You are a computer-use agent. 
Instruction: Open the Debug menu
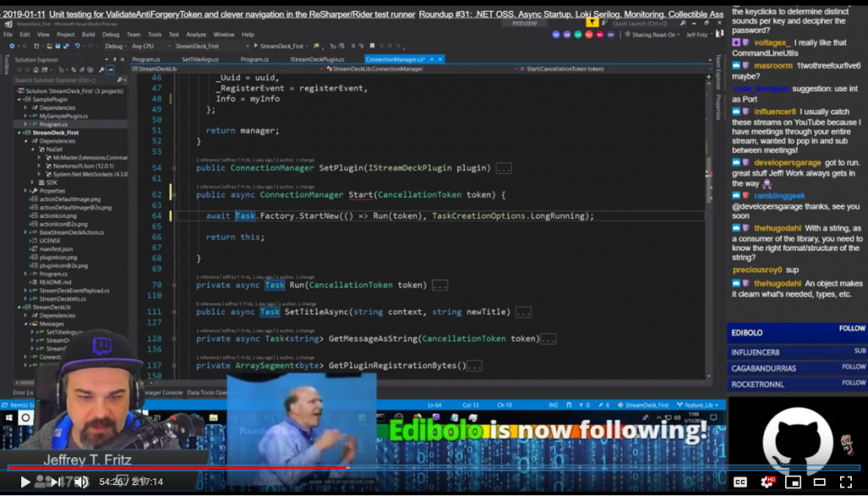click(x=111, y=34)
